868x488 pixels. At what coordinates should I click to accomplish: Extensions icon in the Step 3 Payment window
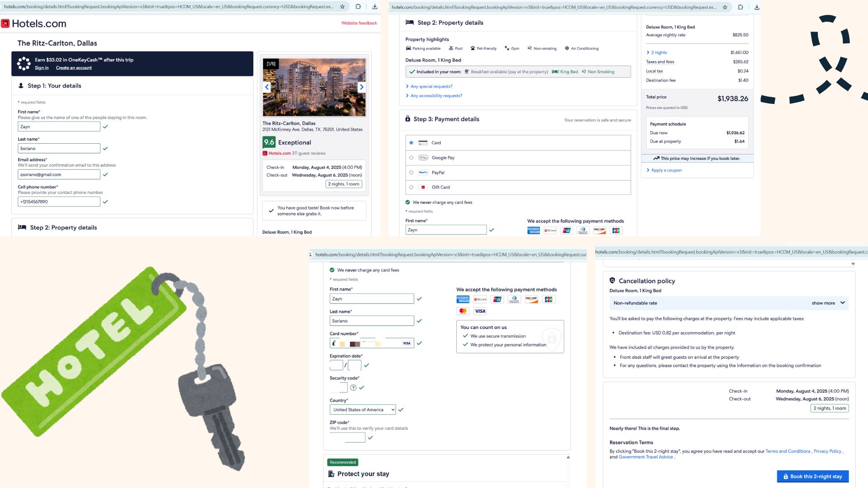(x=741, y=7)
